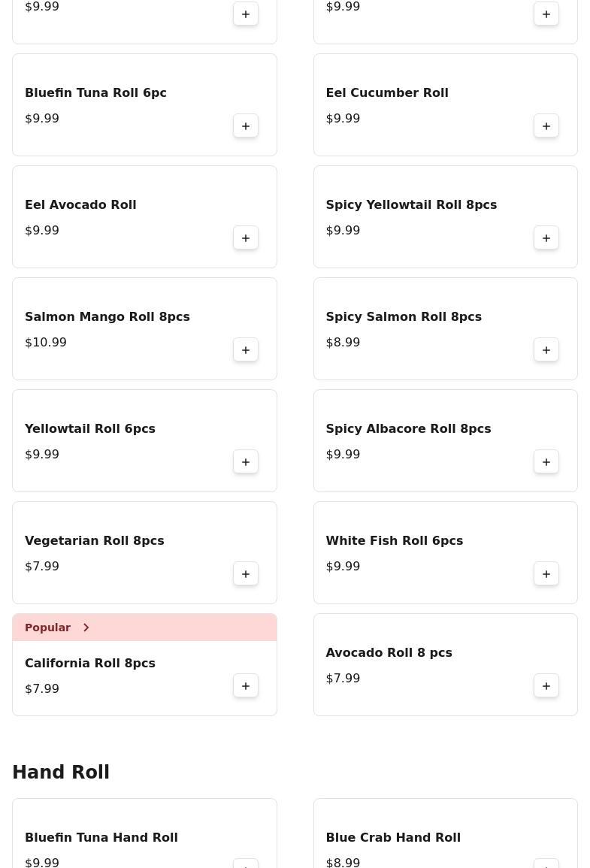This screenshot has height=868, width=590.
Task: Add Spicy Salmon Roll 8pcs to order
Action: [x=546, y=350]
